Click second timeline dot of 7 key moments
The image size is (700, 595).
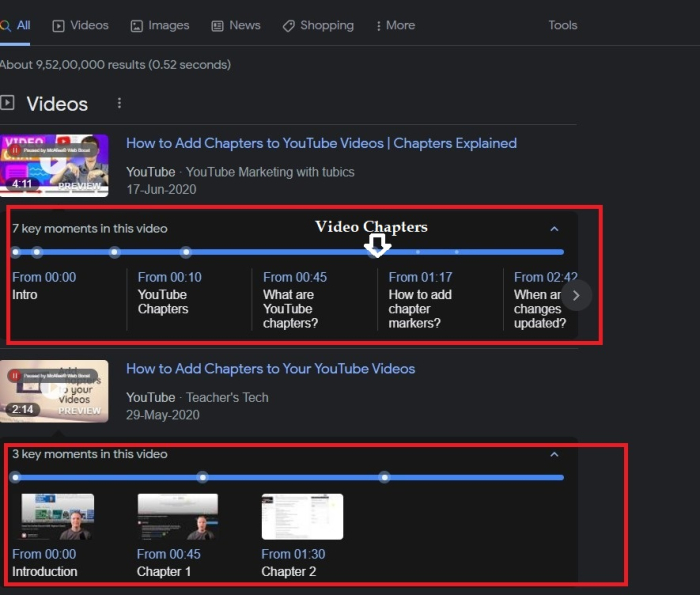tap(37, 252)
